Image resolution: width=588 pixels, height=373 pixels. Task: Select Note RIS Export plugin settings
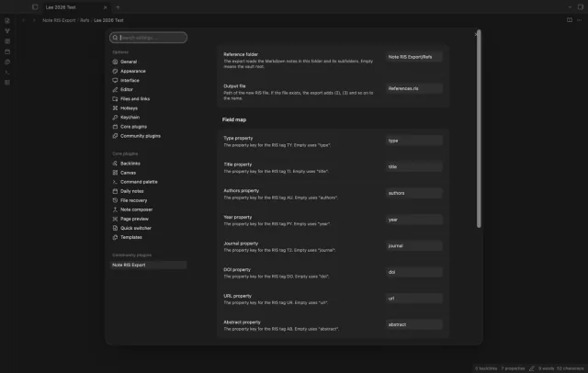tap(148, 265)
